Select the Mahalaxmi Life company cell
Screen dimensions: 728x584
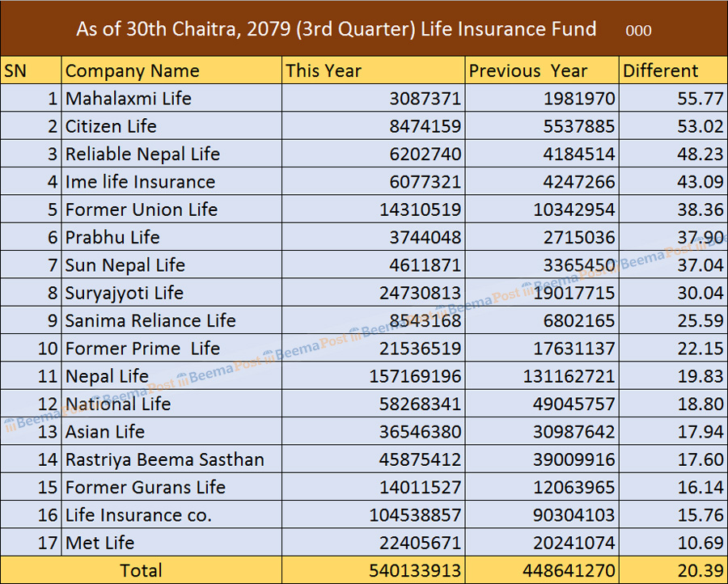129,99
